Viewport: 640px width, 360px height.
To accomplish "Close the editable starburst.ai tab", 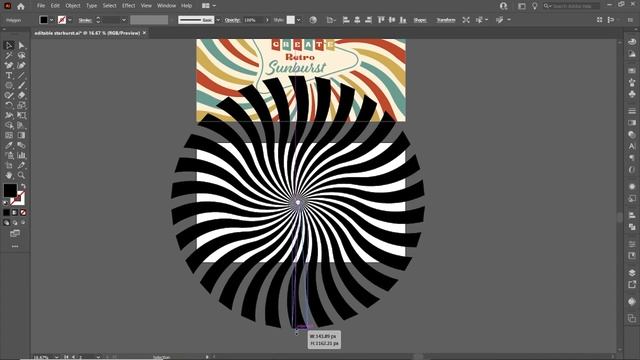I will coord(144,33).
